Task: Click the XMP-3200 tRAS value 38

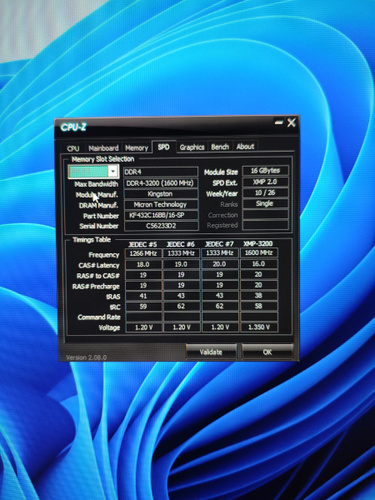Action: pyautogui.click(x=259, y=295)
